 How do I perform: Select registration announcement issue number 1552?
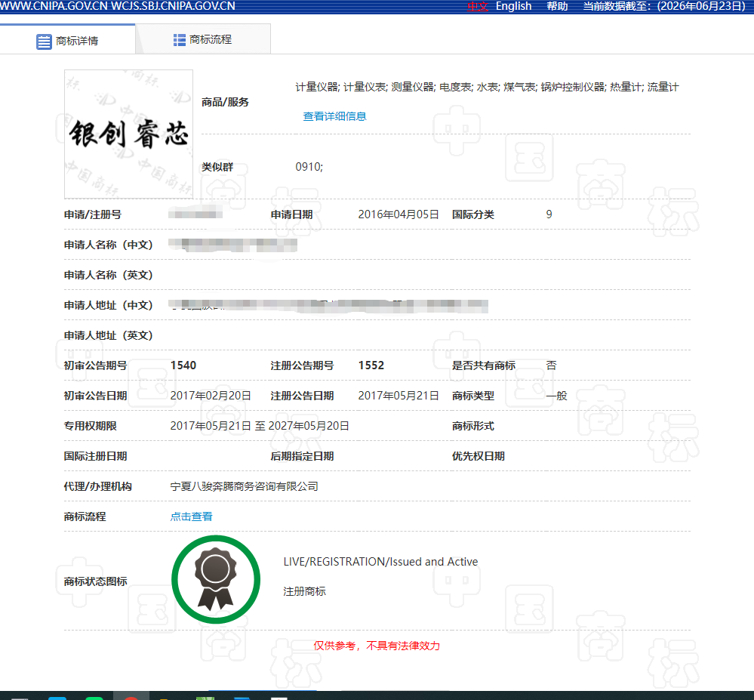(371, 365)
